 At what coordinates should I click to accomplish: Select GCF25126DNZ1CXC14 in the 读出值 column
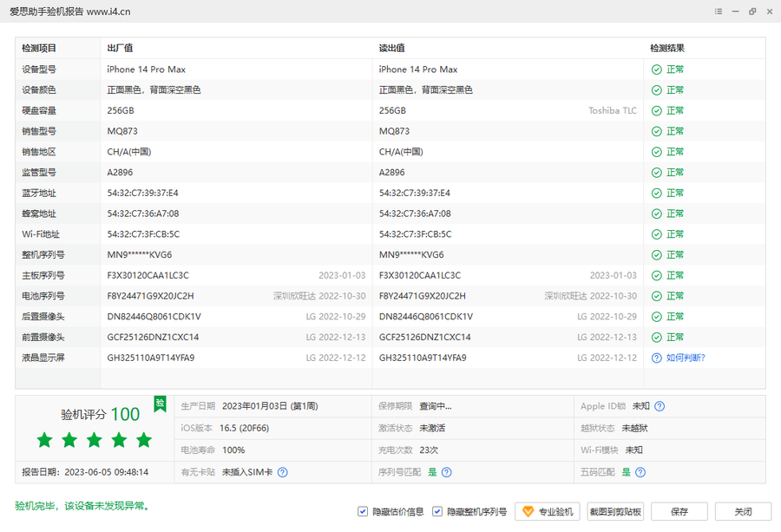pyautogui.click(x=425, y=338)
